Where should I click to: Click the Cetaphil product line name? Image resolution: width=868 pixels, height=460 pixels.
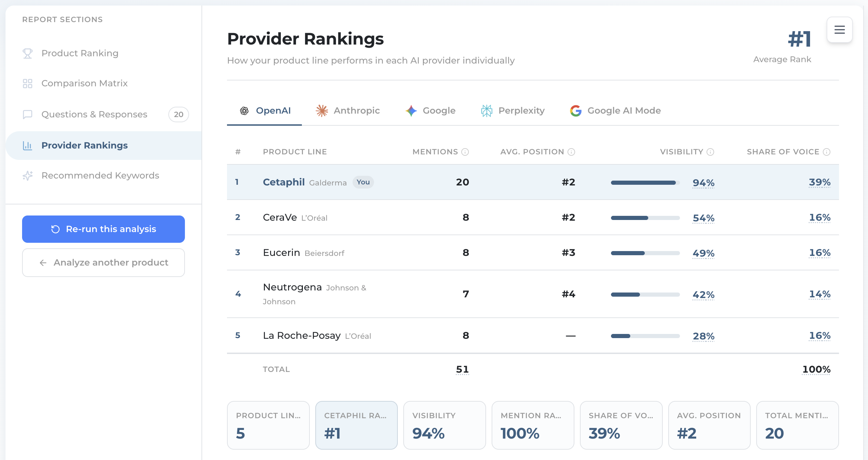point(284,182)
